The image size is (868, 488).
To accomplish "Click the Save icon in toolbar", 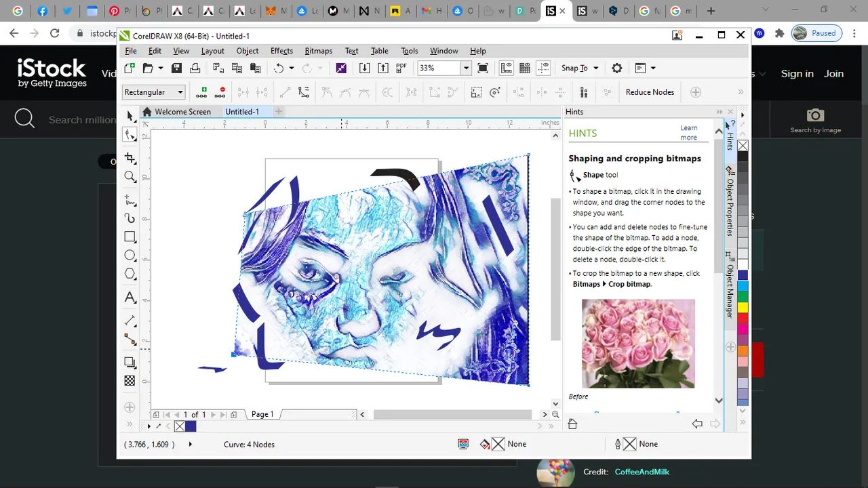I will (176, 68).
